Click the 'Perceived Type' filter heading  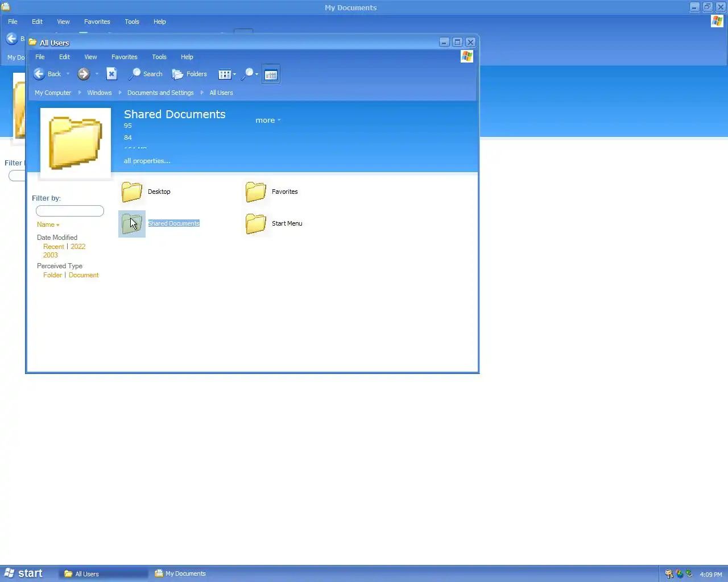coord(60,266)
